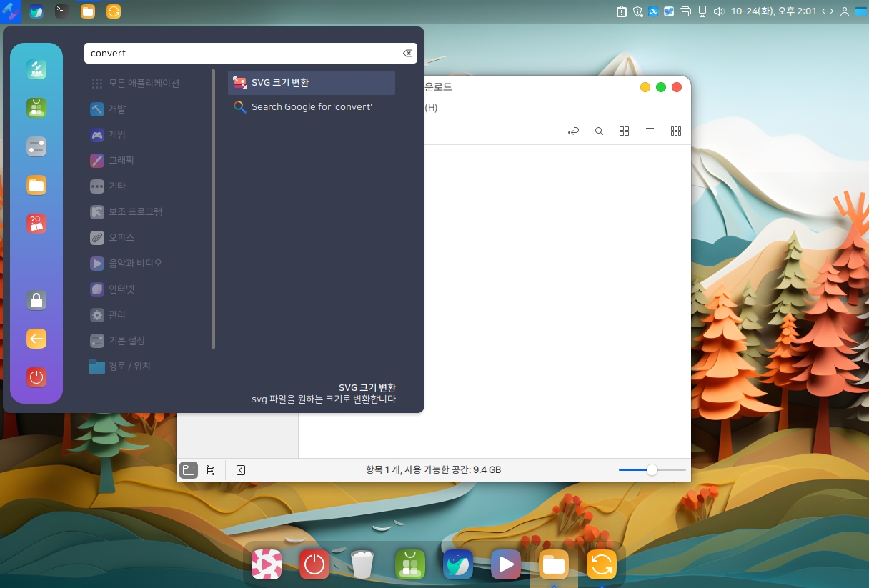This screenshot has width=869, height=588.
Task: Click the orange logout arrow icon
Action: point(36,339)
